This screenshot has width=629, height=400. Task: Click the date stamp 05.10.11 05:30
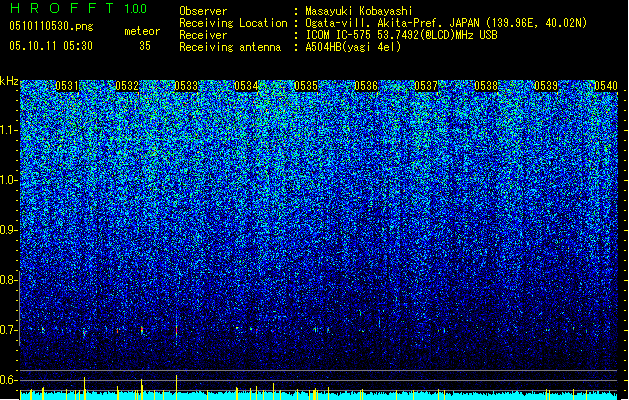tap(51, 46)
